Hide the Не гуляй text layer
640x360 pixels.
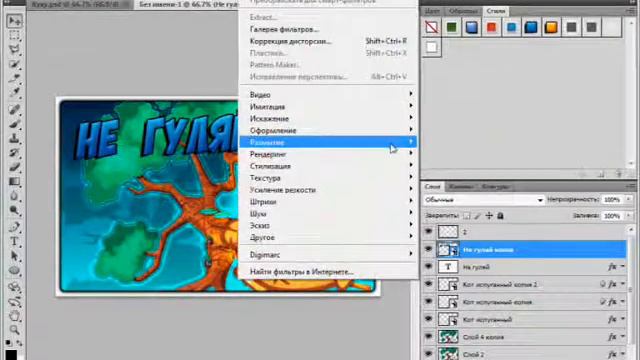coord(429,267)
